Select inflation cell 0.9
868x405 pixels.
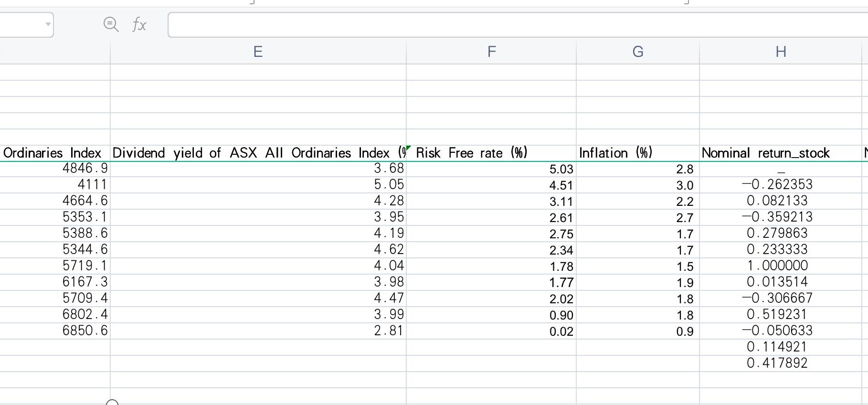638,331
